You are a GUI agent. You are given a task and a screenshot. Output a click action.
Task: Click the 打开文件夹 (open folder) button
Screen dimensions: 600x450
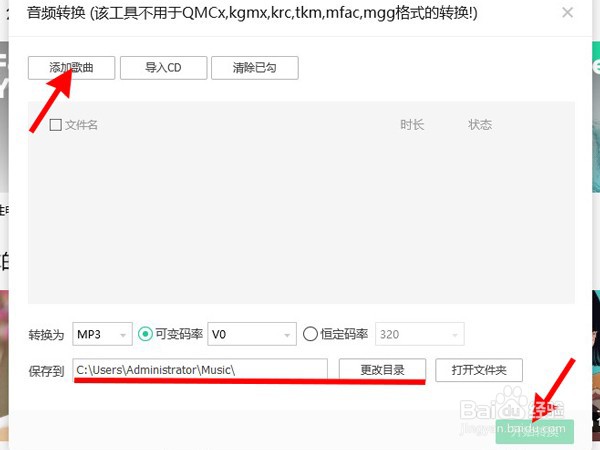coord(479,370)
